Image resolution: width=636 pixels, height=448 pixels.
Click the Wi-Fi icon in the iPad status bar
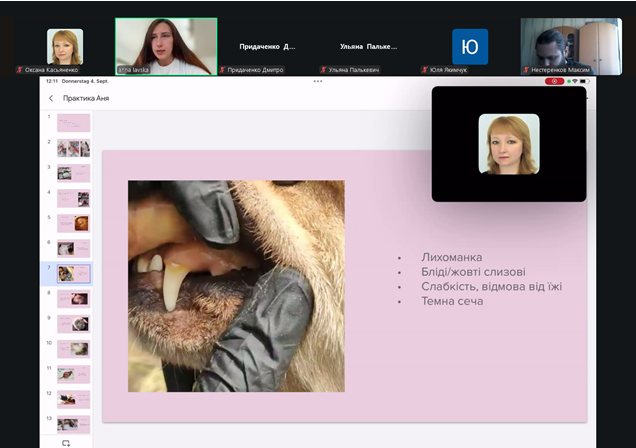pos(574,81)
